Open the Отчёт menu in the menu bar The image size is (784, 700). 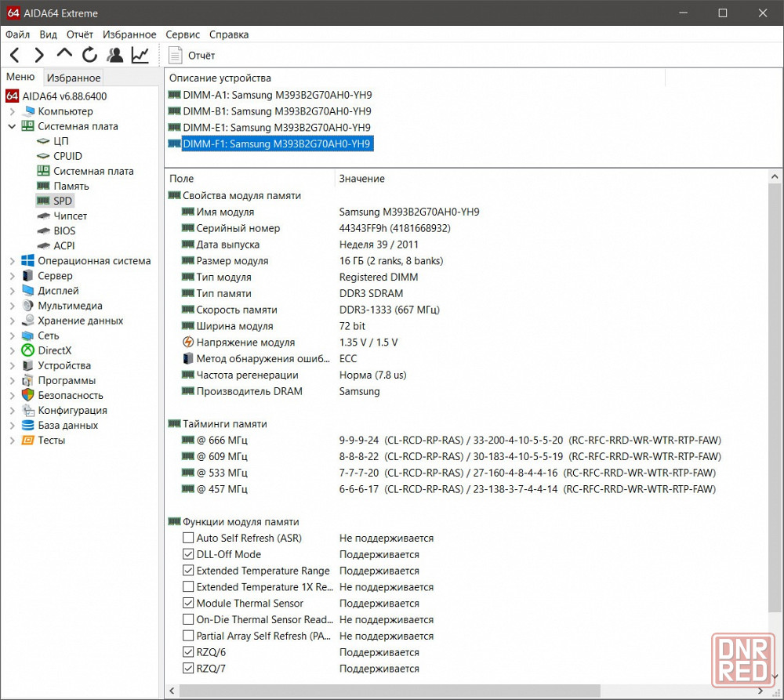tap(80, 34)
